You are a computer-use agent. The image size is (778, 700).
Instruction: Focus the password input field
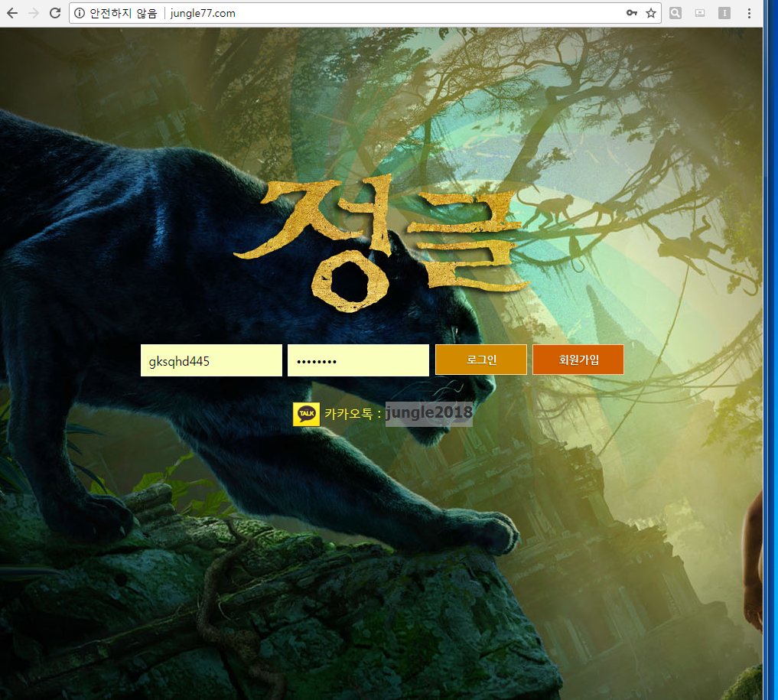tap(358, 360)
